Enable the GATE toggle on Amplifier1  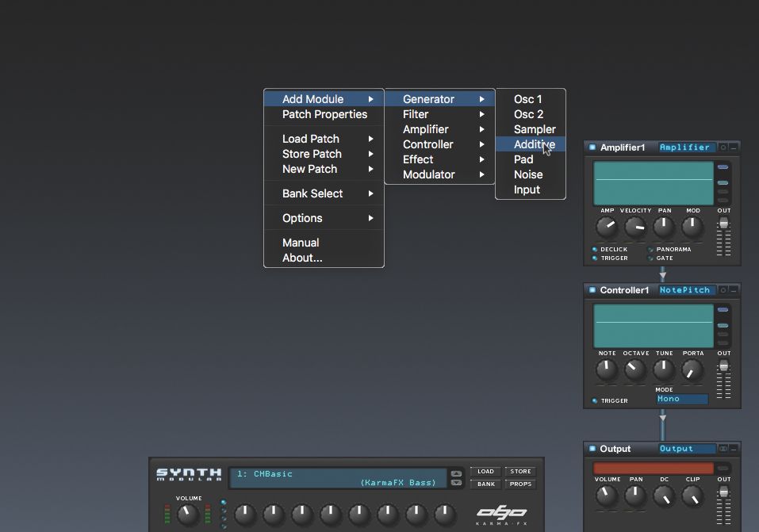[650, 258]
